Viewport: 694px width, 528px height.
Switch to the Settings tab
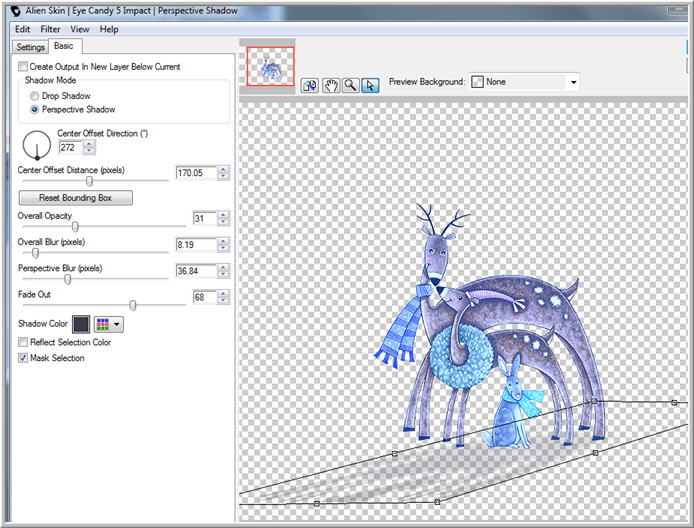(31, 47)
